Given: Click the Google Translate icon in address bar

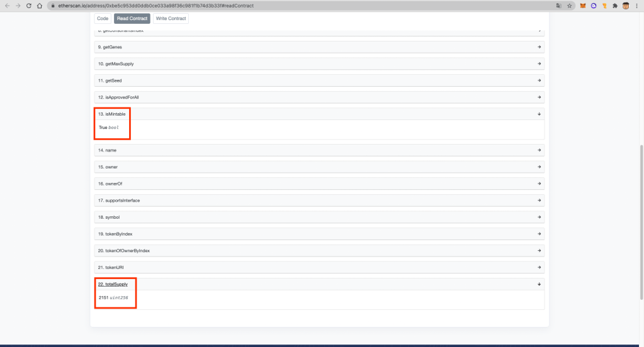Looking at the screenshot, I should [x=558, y=6].
